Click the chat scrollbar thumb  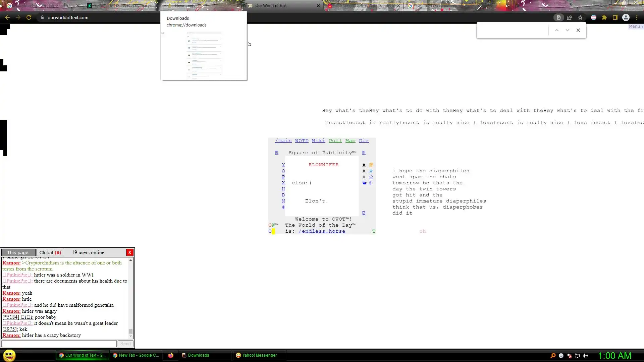point(130,331)
